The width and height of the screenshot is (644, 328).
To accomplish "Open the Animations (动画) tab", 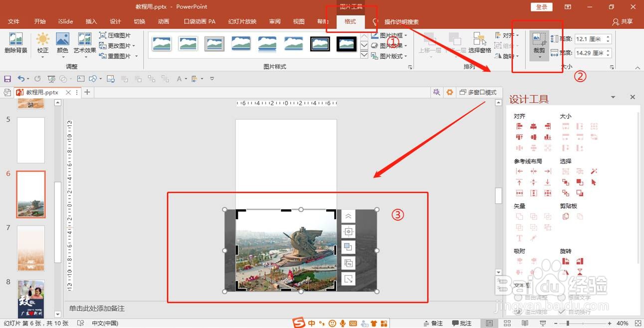I will pos(163,21).
